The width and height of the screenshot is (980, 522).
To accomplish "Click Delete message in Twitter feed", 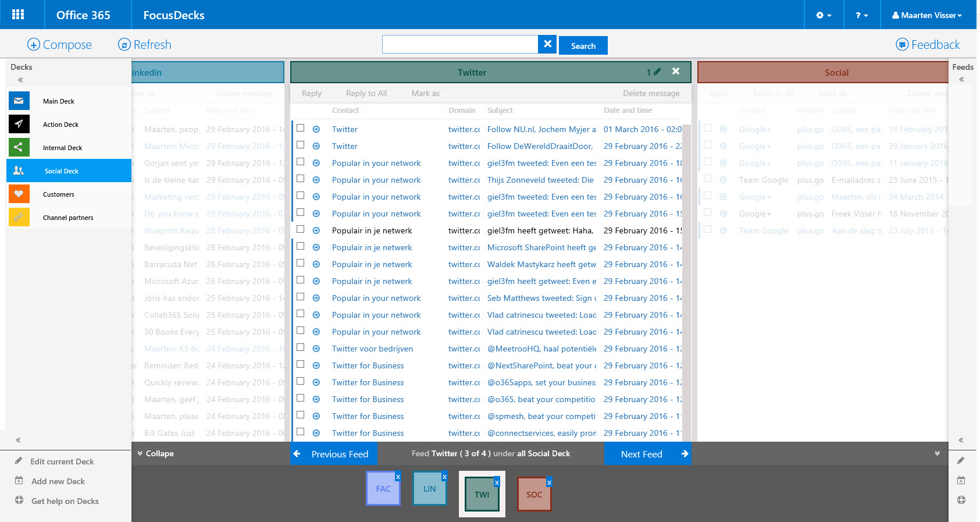I will coord(651,93).
